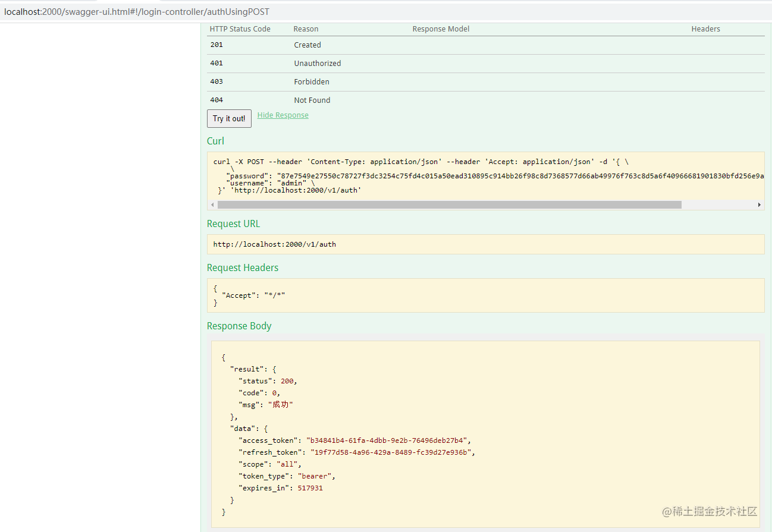This screenshot has height=532, width=772.
Task: Click the 403 Forbidden status row
Action: [x=486, y=82]
